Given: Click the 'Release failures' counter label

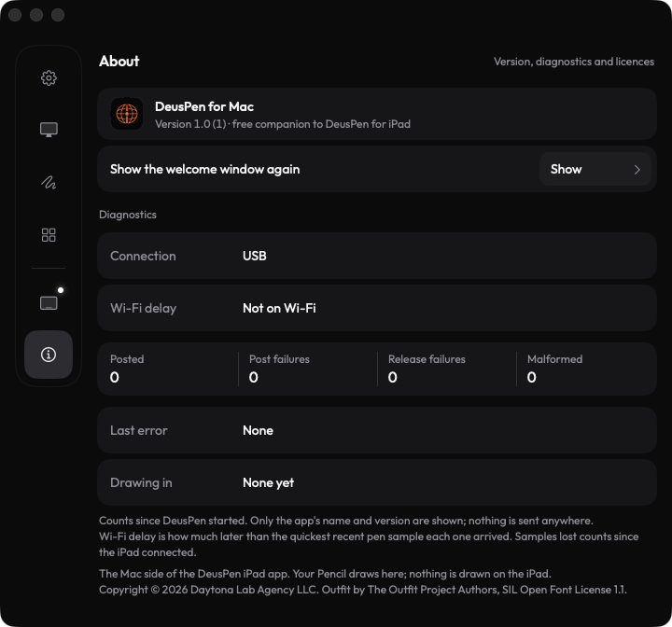Looking at the screenshot, I should [x=427, y=359].
